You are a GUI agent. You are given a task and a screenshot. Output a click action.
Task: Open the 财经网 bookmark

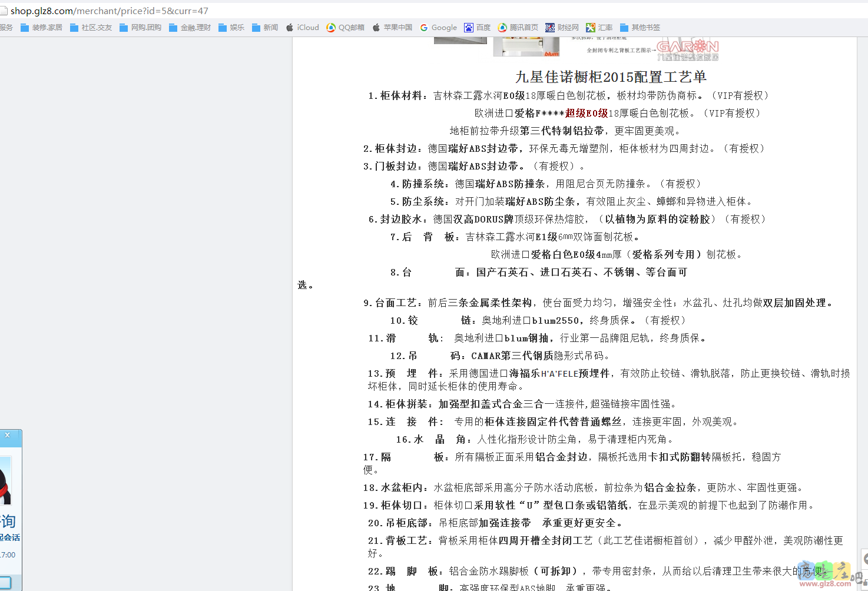click(562, 28)
